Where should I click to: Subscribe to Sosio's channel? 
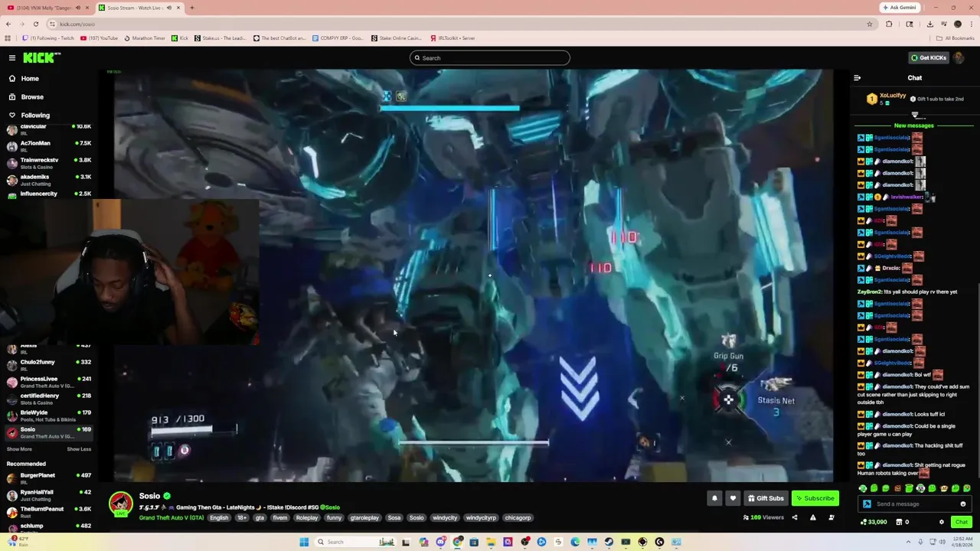815,498
